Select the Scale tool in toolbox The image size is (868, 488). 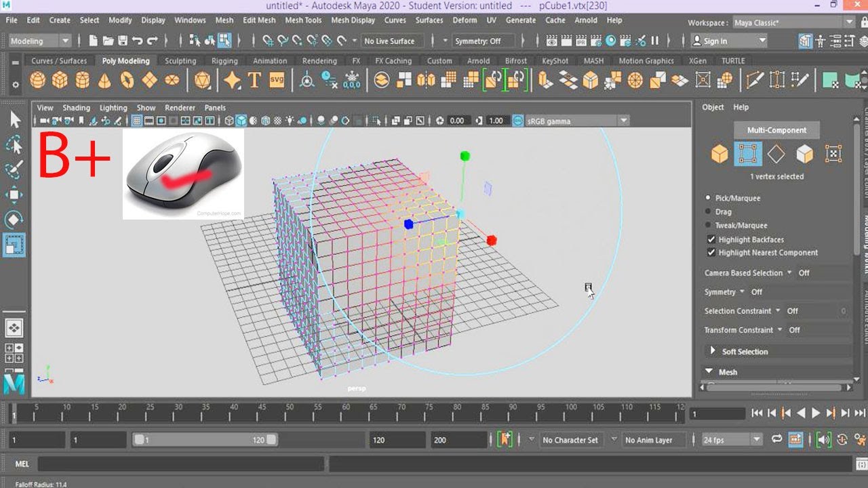coord(14,244)
